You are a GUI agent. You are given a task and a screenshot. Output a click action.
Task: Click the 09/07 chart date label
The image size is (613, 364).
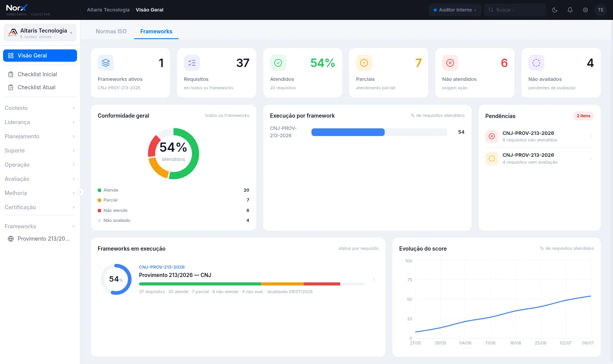588,343
